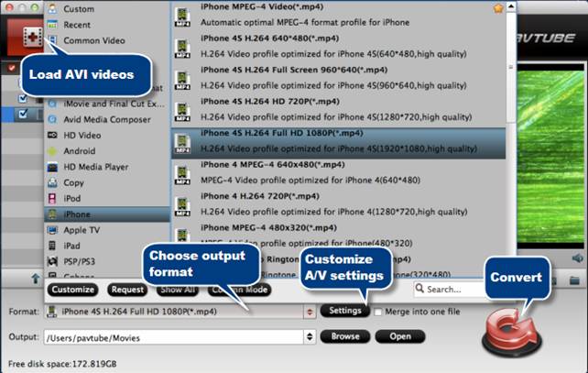
Task: Click the Browse button
Action: point(345,336)
